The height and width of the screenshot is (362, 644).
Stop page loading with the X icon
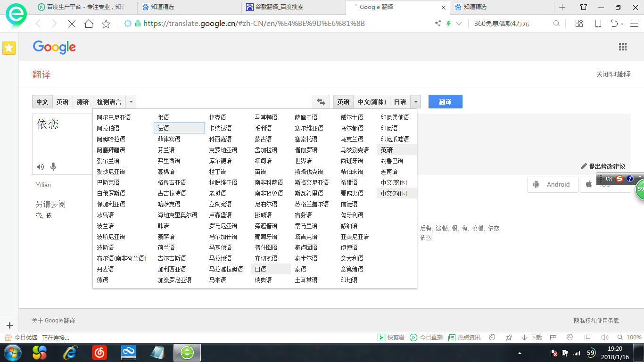pyautogui.click(x=72, y=24)
